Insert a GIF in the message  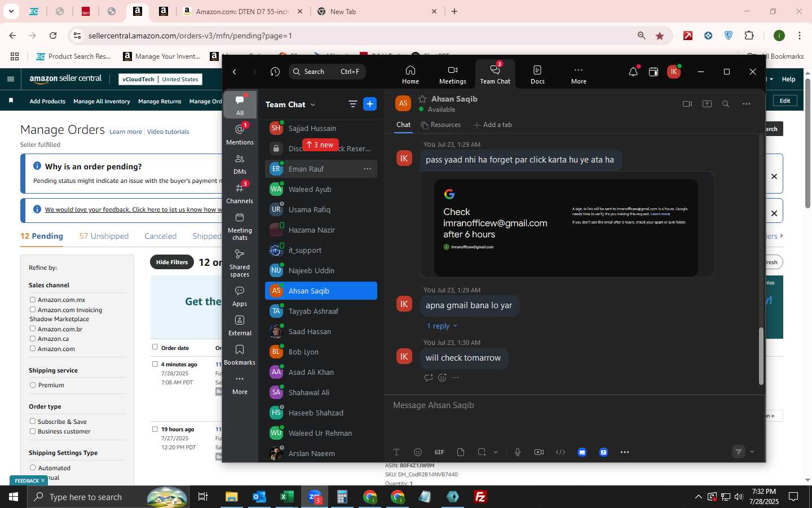pos(439,452)
